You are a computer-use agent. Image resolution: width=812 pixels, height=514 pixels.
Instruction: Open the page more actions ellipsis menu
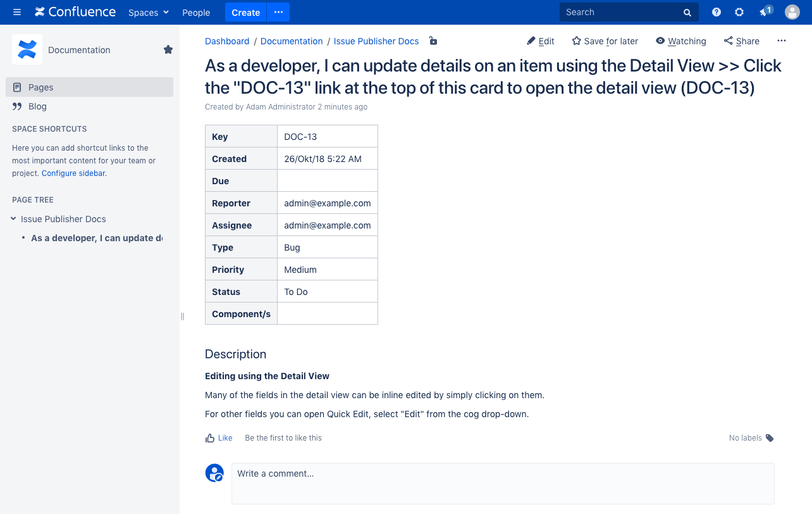782,41
